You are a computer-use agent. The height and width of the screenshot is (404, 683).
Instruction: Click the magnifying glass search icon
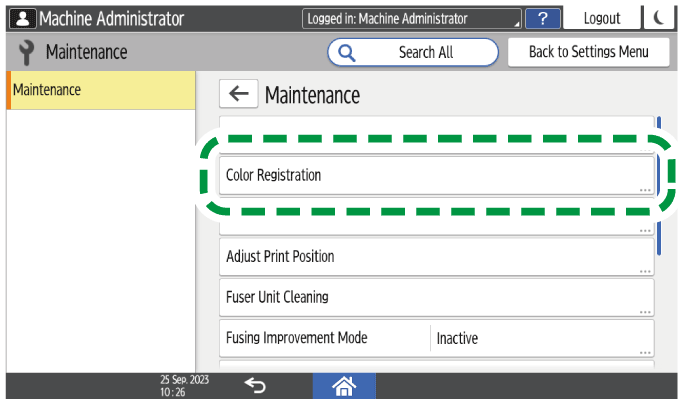pos(349,52)
